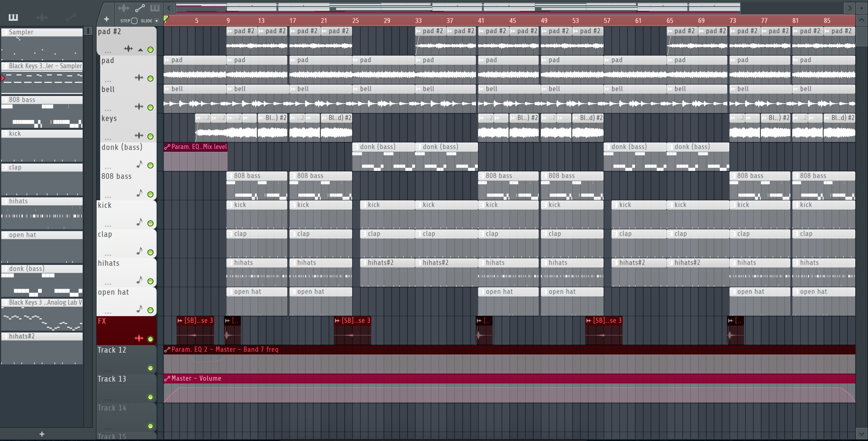
Task: Jump to bar 33 on the timeline ruler
Action: pos(418,21)
